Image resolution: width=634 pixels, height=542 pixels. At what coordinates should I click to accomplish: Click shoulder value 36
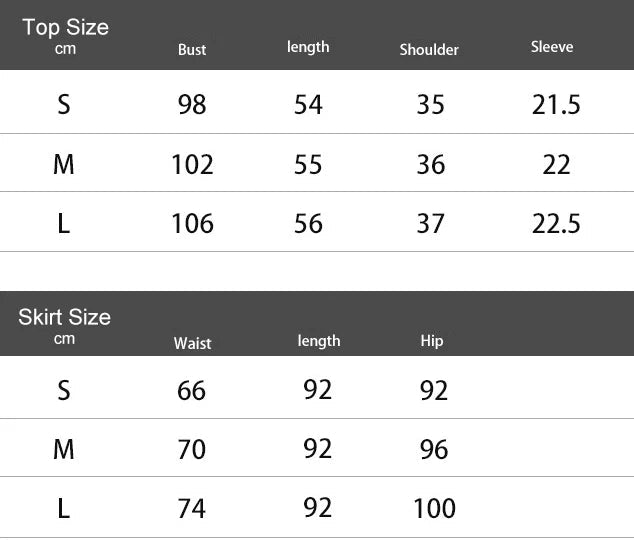coord(430,163)
